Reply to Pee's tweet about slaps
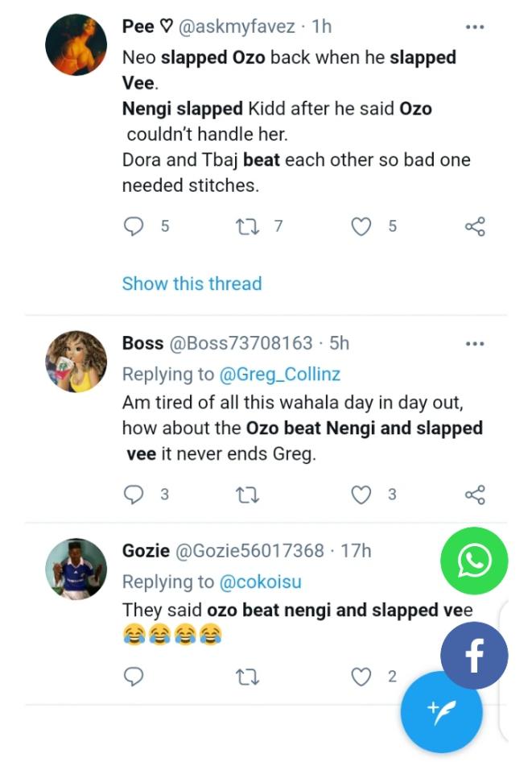 (133, 226)
